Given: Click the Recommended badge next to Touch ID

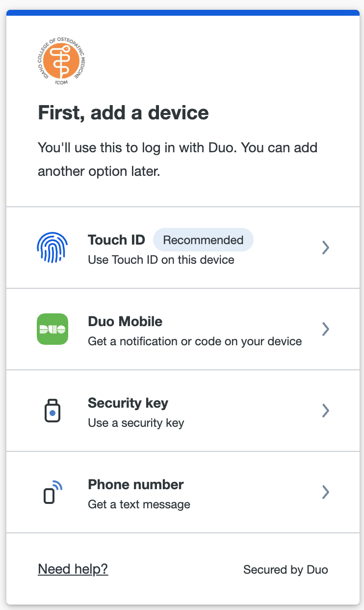Looking at the screenshot, I should (203, 240).
